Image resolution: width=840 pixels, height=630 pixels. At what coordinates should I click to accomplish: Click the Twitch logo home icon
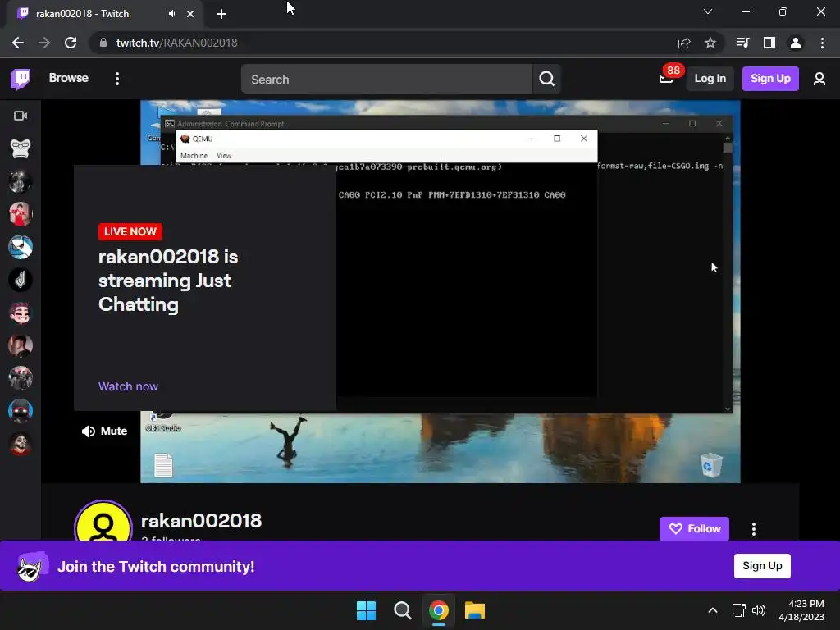21,80
